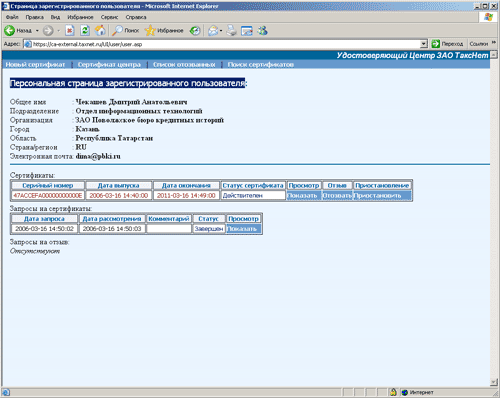Open the Список отозванных link
The width and height of the screenshot is (500, 398).
184,65
